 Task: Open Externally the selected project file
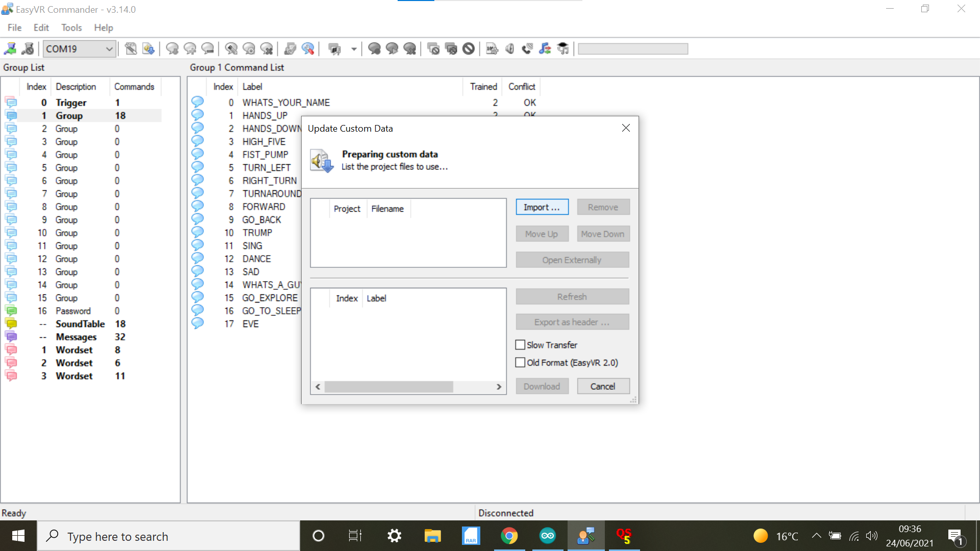coord(572,260)
